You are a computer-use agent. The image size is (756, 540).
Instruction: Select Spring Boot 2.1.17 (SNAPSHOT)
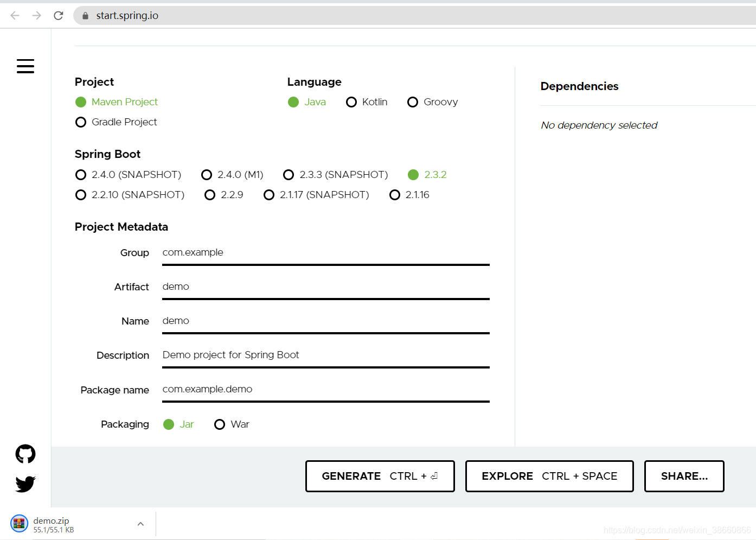click(316, 195)
